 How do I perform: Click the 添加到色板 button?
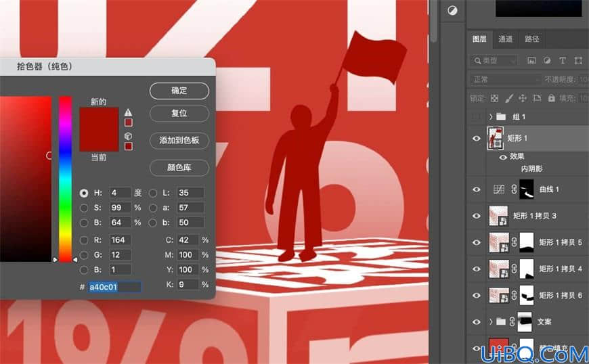[x=179, y=140]
